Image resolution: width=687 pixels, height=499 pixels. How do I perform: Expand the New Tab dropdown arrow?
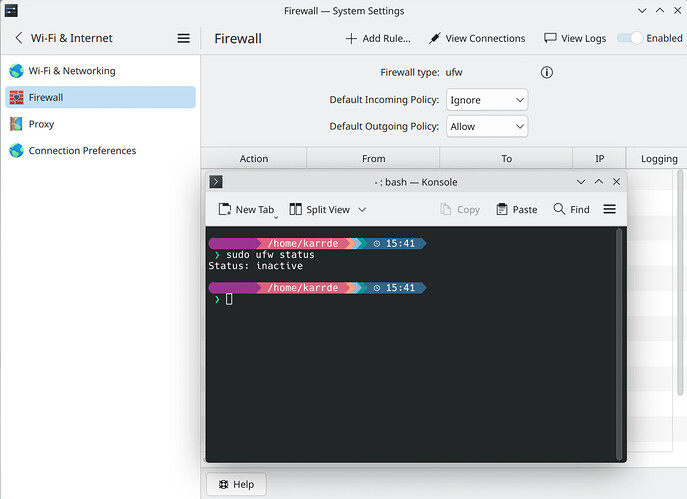[x=276, y=217]
